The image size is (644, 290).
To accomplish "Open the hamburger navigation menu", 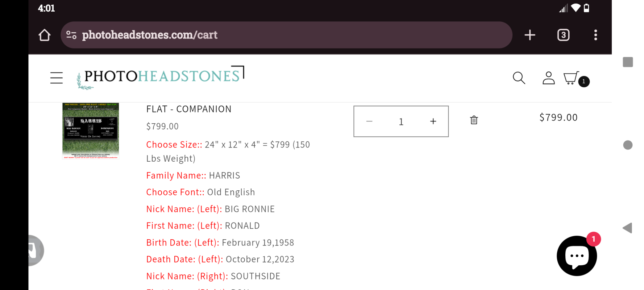I will (57, 78).
